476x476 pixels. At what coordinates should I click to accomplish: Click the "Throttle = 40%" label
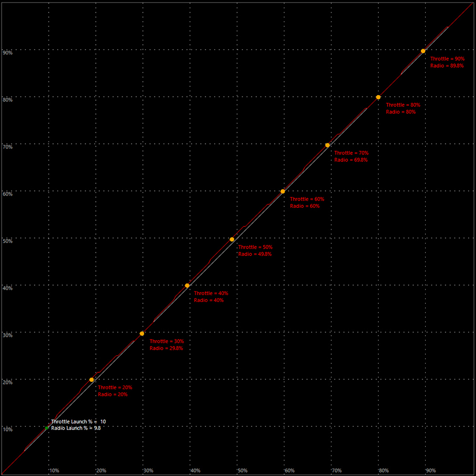point(211,294)
